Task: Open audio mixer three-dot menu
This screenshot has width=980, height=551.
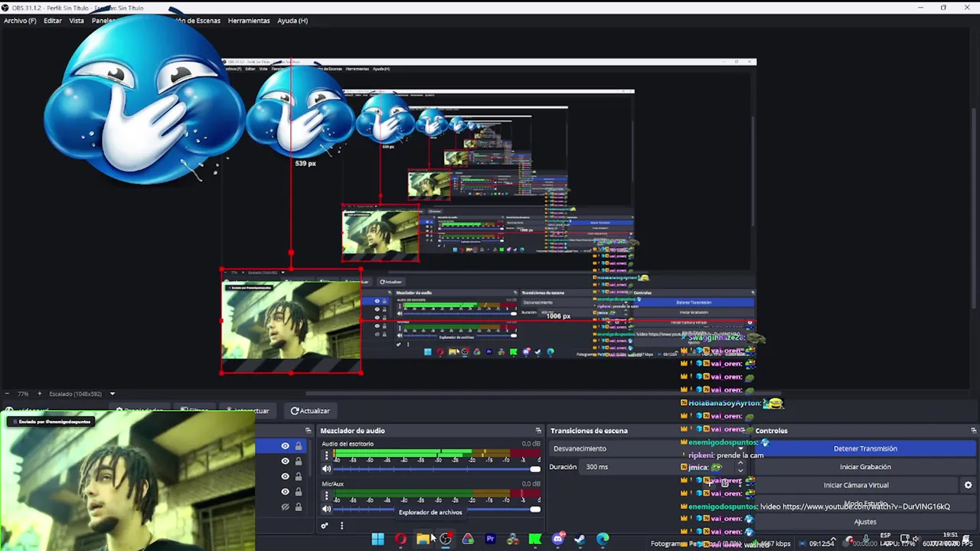Action: (341, 526)
